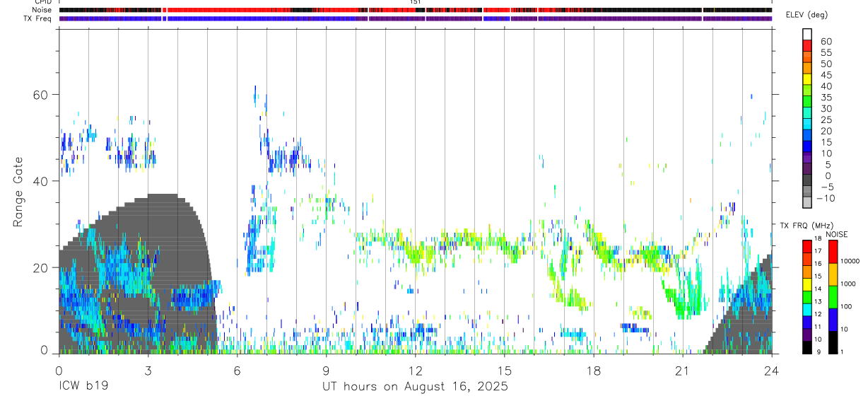The height and width of the screenshot is (401, 868).
Task: Click the Range Gate axis tick '20'
Action: (x=40, y=267)
